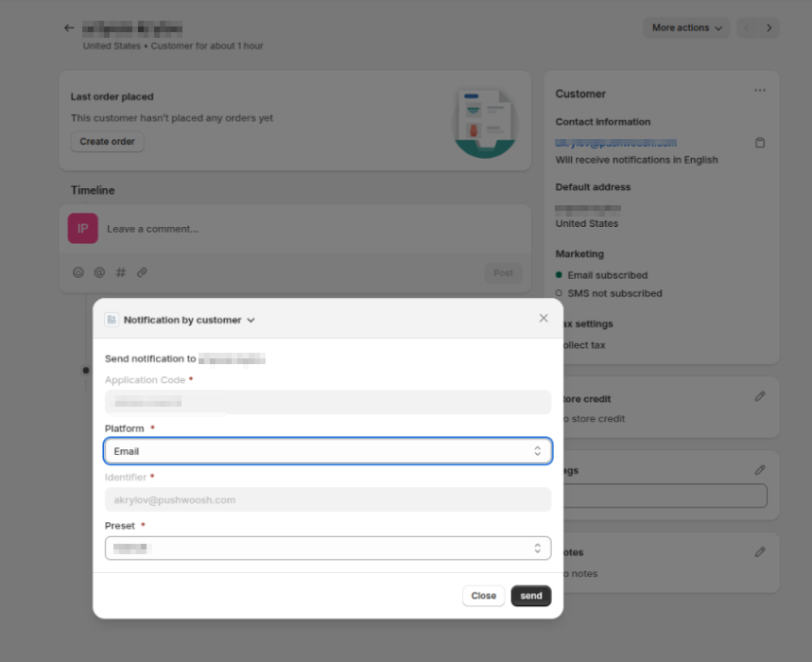Screen dimensions: 812x662
Task: Open the More actions dropdown
Action: click(686, 28)
